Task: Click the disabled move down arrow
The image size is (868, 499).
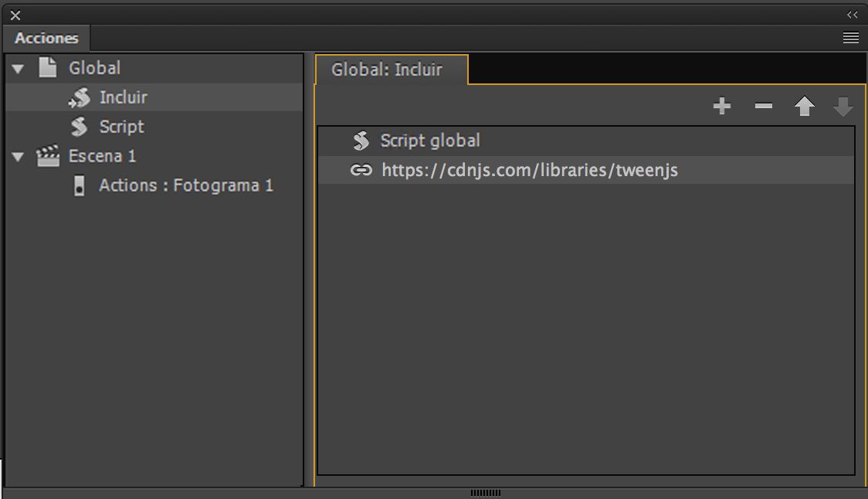Action: click(x=843, y=107)
